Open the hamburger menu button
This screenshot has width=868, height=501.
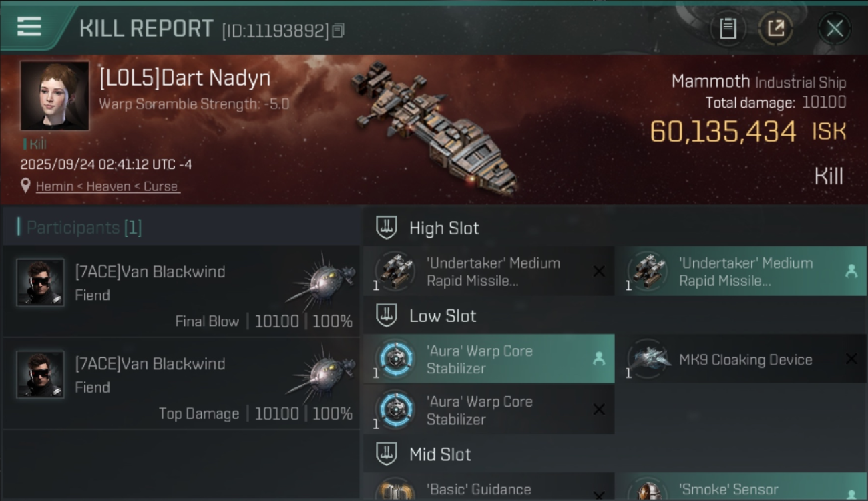29,27
